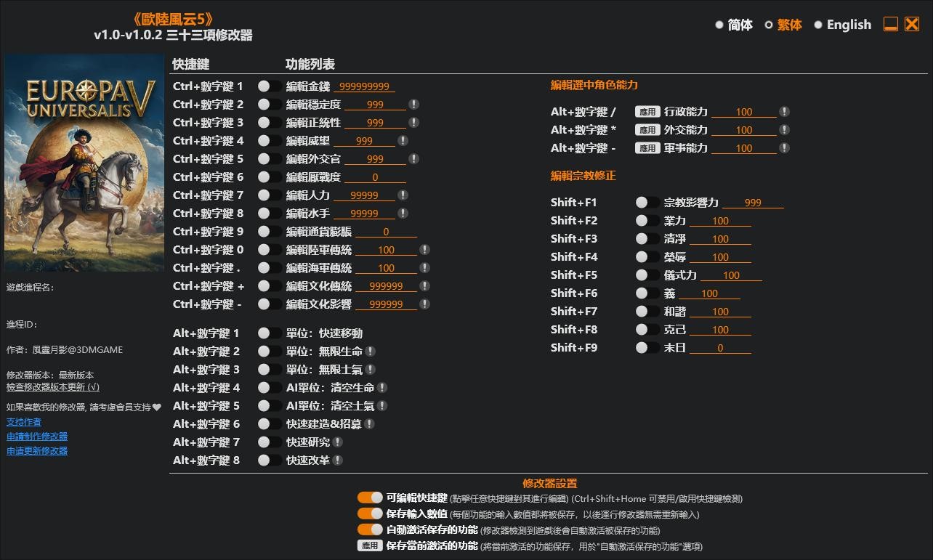Open 申請更新修改器 link
The image size is (933, 560).
(x=37, y=451)
